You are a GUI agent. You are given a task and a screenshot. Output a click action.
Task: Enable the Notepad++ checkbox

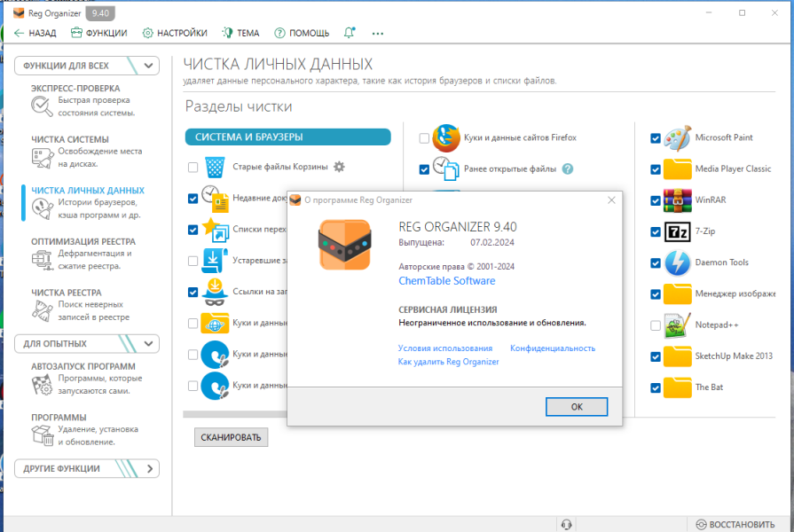[656, 325]
